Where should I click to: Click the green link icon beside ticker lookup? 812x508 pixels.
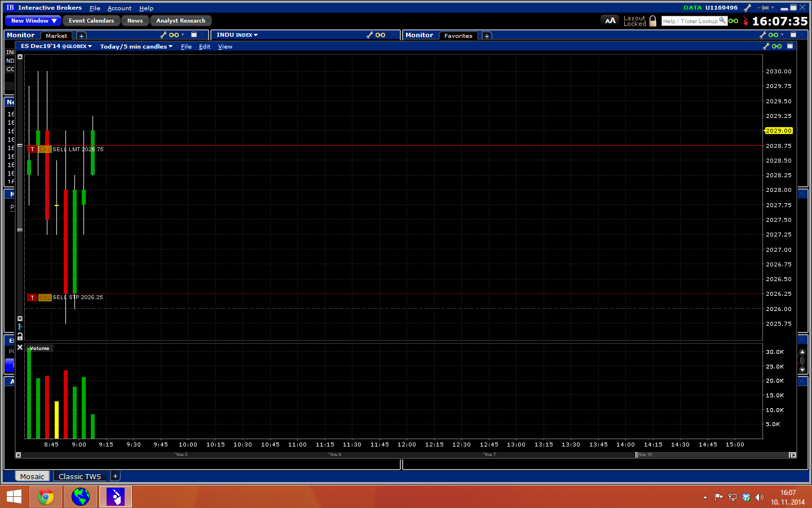pos(734,21)
